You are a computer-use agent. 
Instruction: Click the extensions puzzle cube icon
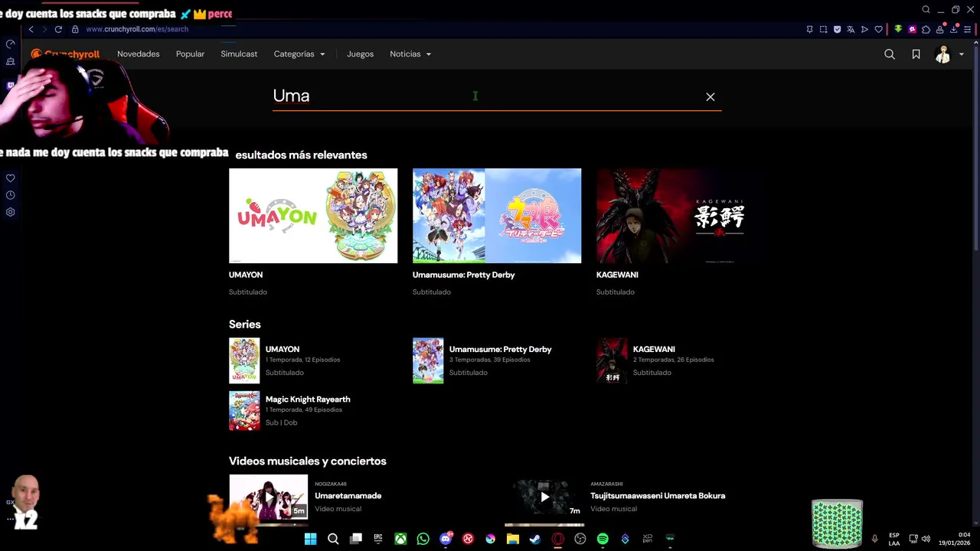coord(926,29)
